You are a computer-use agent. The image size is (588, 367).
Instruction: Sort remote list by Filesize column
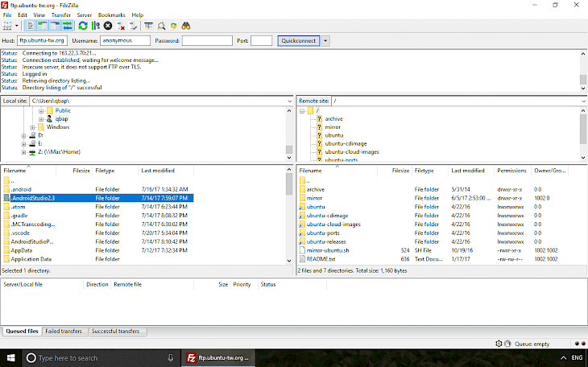click(394, 171)
